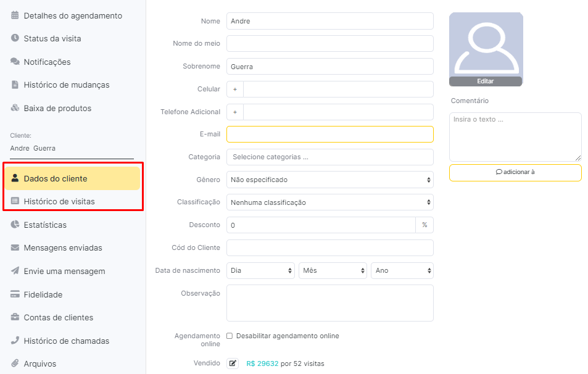The width and height of the screenshot is (588, 374).
Task: Click the E-mail input field
Action: point(329,135)
